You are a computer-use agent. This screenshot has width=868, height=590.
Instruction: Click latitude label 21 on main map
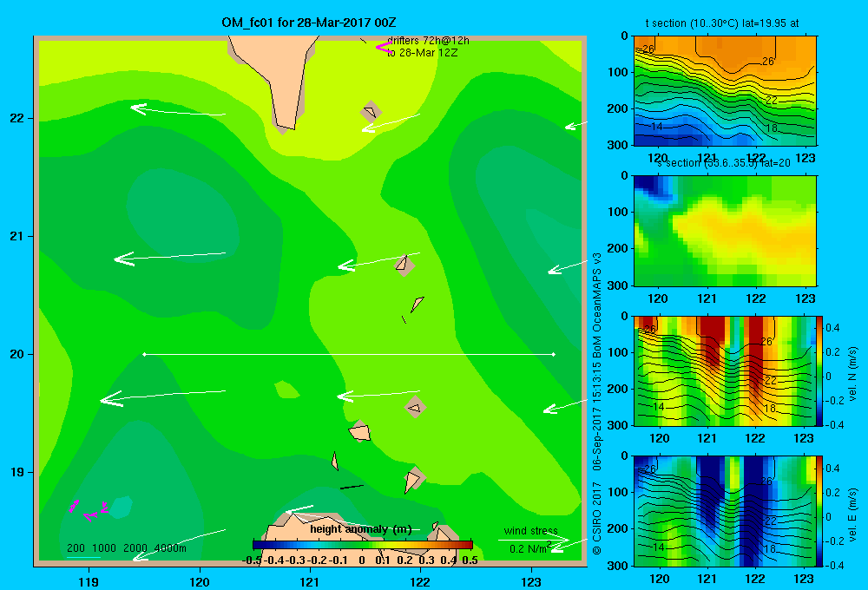coord(16,236)
